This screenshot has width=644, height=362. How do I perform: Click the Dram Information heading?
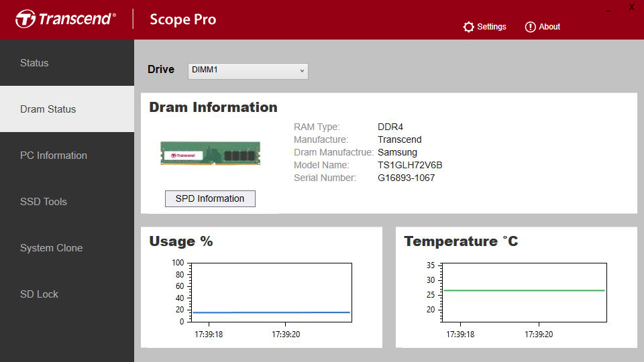[x=213, y=107]
